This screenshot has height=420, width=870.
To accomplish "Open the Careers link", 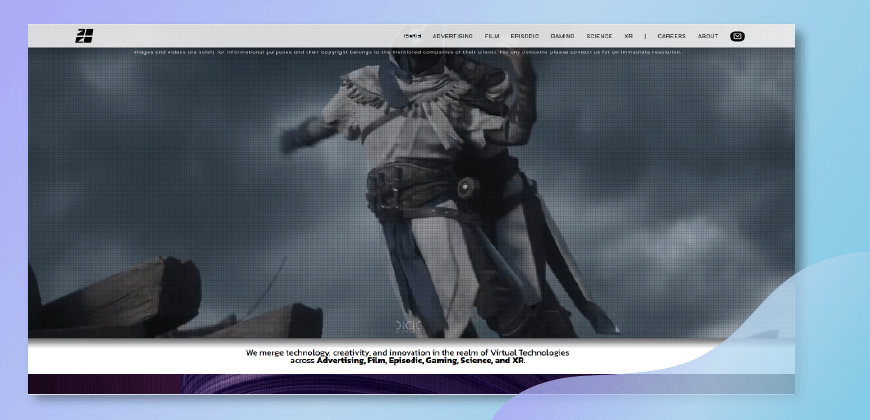I will 671,36.
